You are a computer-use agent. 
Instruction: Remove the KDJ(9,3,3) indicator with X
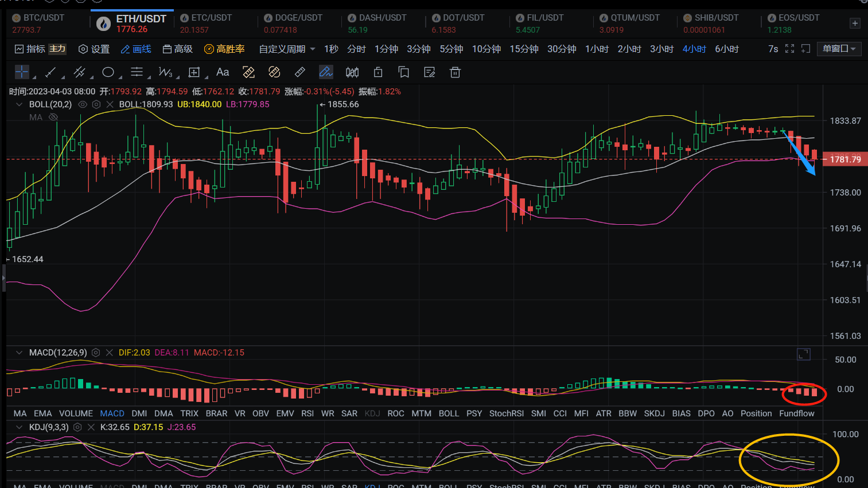pyautogui.click(x=91, y=427)
